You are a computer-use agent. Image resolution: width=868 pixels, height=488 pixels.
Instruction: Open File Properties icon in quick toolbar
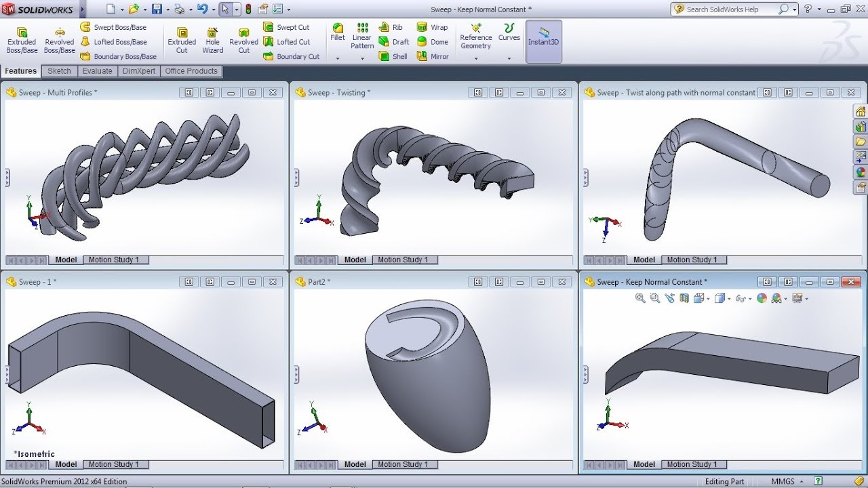pyautogui.click(x=262, y=9)
